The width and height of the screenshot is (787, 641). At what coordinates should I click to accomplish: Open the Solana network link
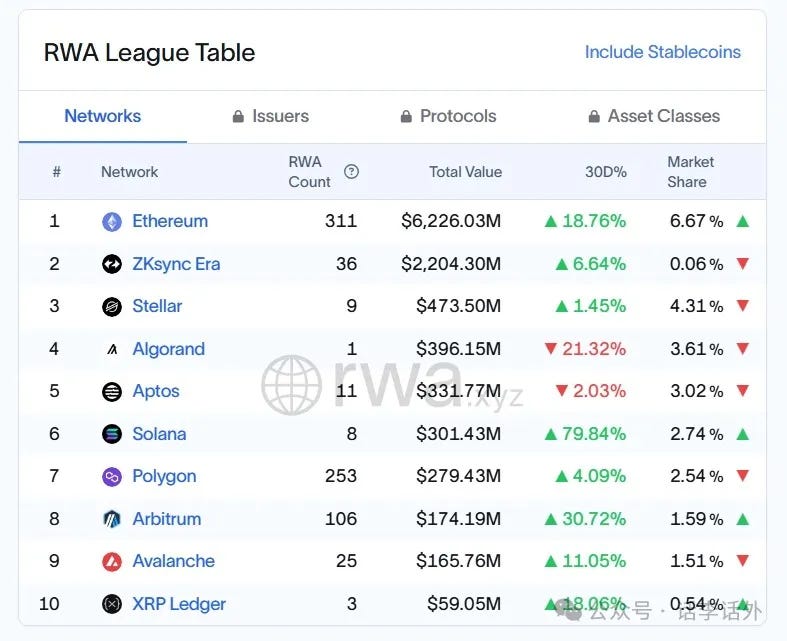(159, 434)
